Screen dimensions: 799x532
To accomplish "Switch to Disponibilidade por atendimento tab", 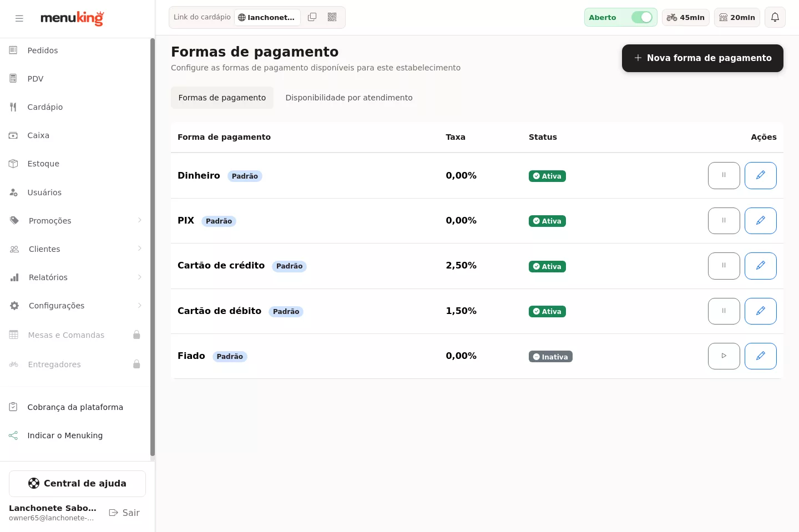I will pyautogui.click(x=349, y=98).
